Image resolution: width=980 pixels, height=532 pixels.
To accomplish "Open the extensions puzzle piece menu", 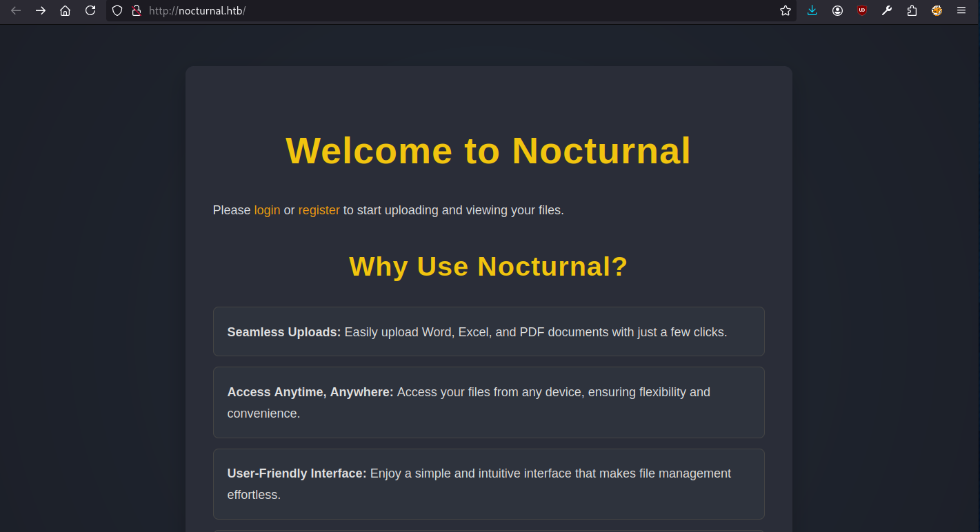I will coord(912,11).
